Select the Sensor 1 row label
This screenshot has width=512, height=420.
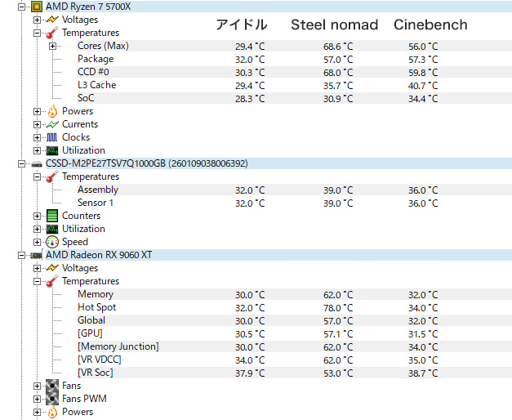click(x=96, y=203)
